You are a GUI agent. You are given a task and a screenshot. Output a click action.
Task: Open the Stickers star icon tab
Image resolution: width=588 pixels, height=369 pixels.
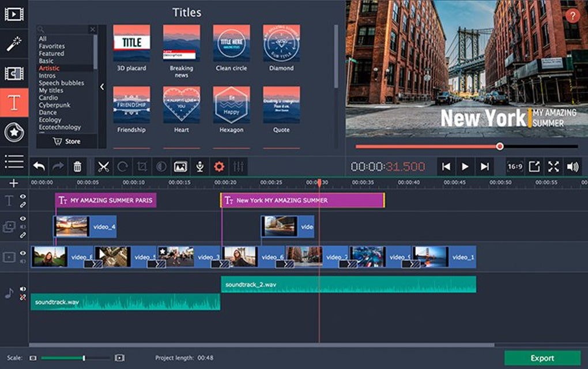click(14, 132)
